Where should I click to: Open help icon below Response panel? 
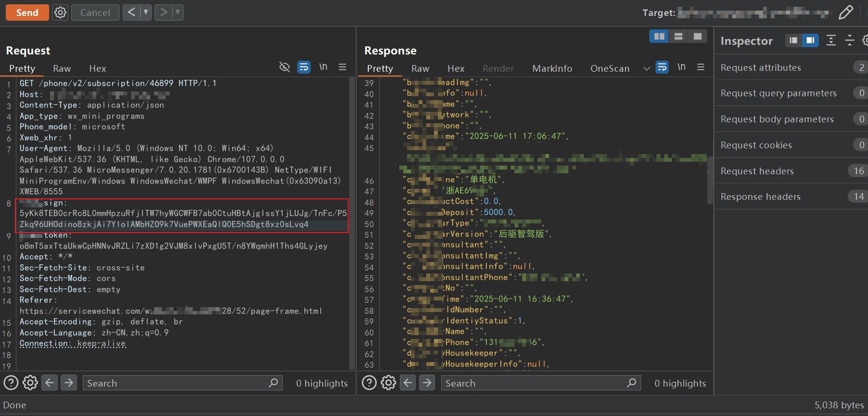pyautogui.click(x=369, y=383)
